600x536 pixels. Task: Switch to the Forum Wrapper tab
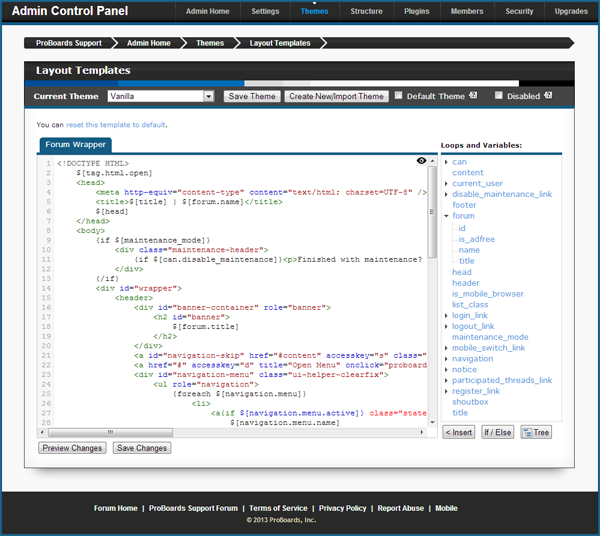click(x=76, y=144)
